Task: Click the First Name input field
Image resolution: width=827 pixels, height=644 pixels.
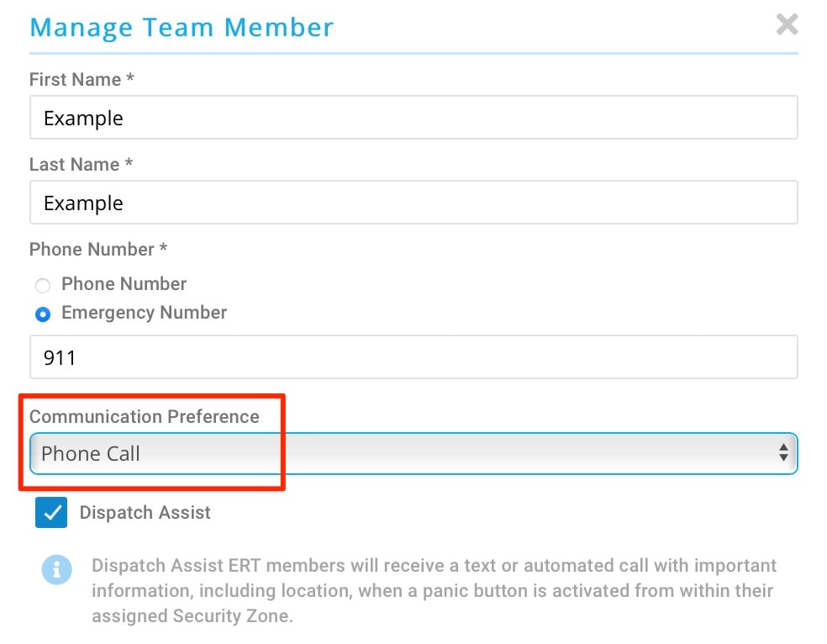Action: pos(413,118)
